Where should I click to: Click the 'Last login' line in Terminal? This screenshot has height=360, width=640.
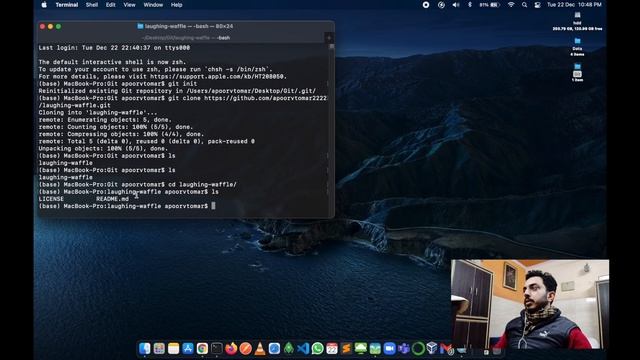[114, 48]
